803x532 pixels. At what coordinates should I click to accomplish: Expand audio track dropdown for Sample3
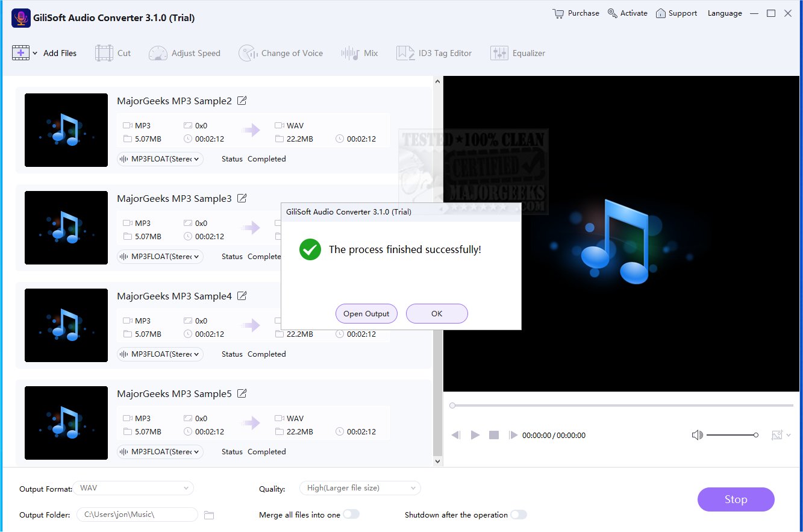160,257
